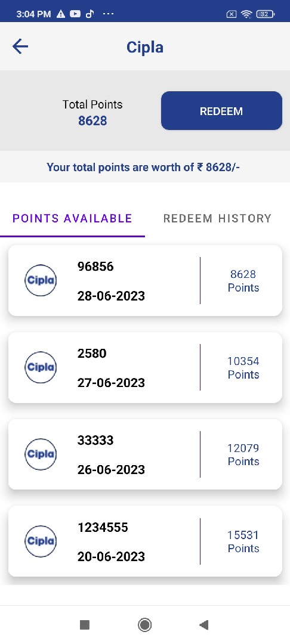Tap the Wi-Fi status icon
Viewport: 290px width, 644px height.
[246, 14]
